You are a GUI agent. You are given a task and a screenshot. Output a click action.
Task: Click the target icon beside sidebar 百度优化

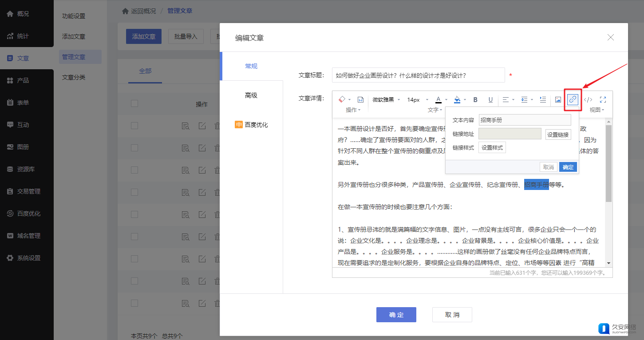click(10, 213)
